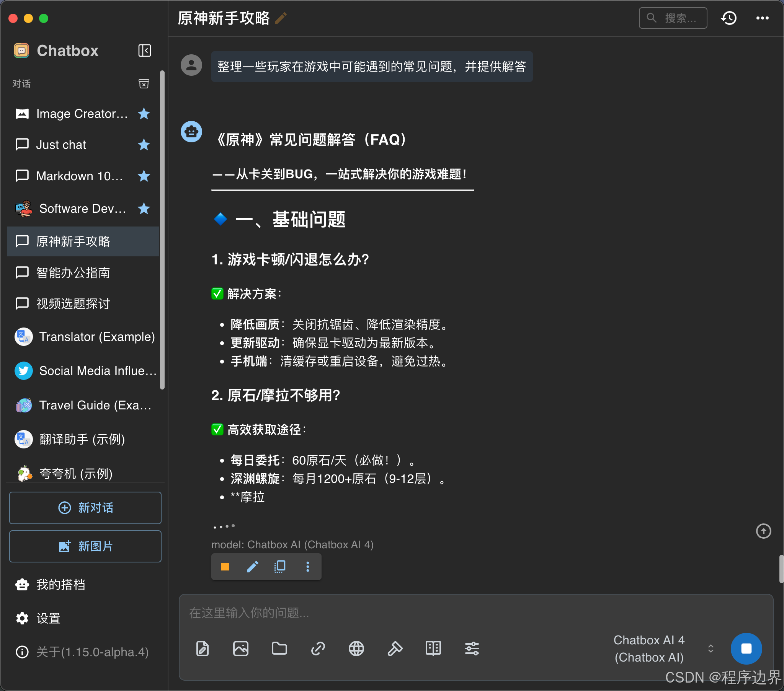Click the clear conversations icon next to 对话
Screen dimensions: 784x691
144,83
